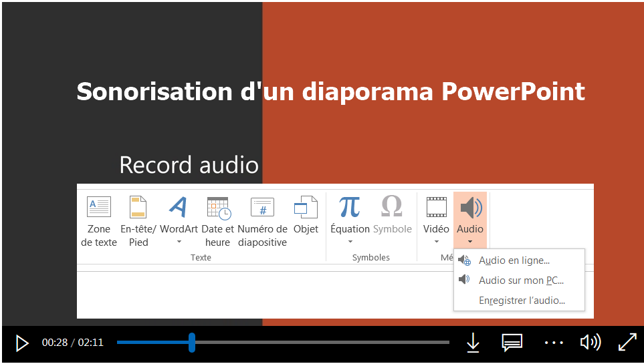Screen dimensions: 644x364
Task: Mute the video volume speaker icon
Action: pyautogui.click(x=590, y=343)
